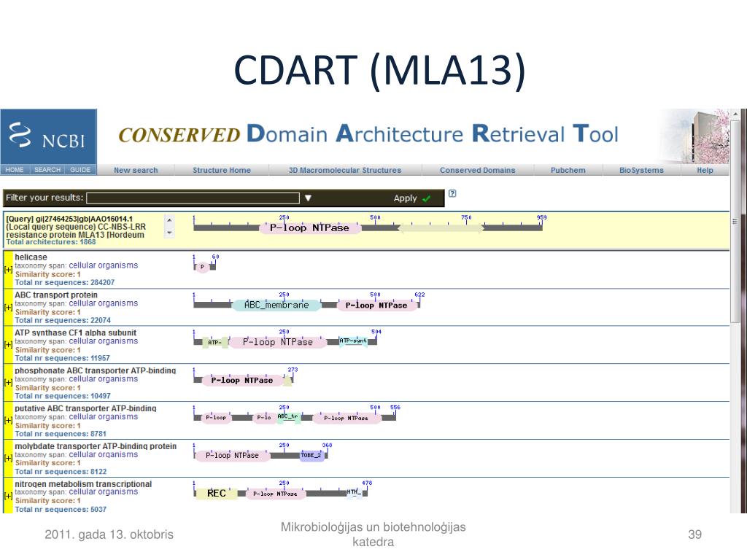This screenshot has width=747, height=560.
Task: Click Total nr sequences: 284207
Action: 65,282
